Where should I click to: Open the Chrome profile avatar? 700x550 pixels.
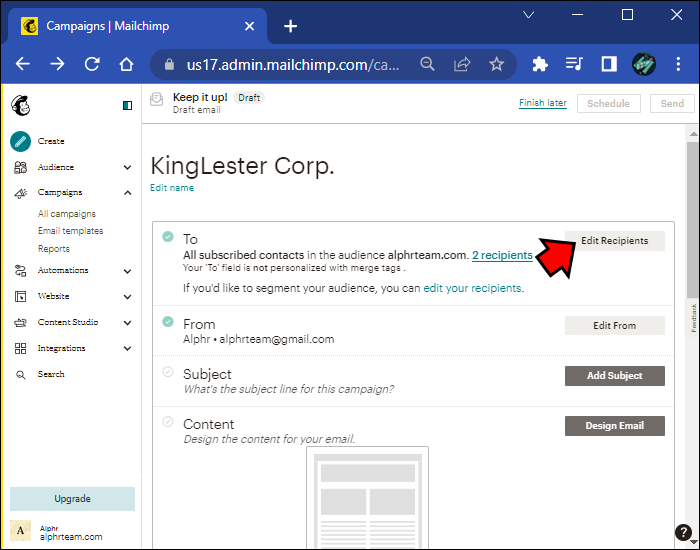[x=644, y=64]
